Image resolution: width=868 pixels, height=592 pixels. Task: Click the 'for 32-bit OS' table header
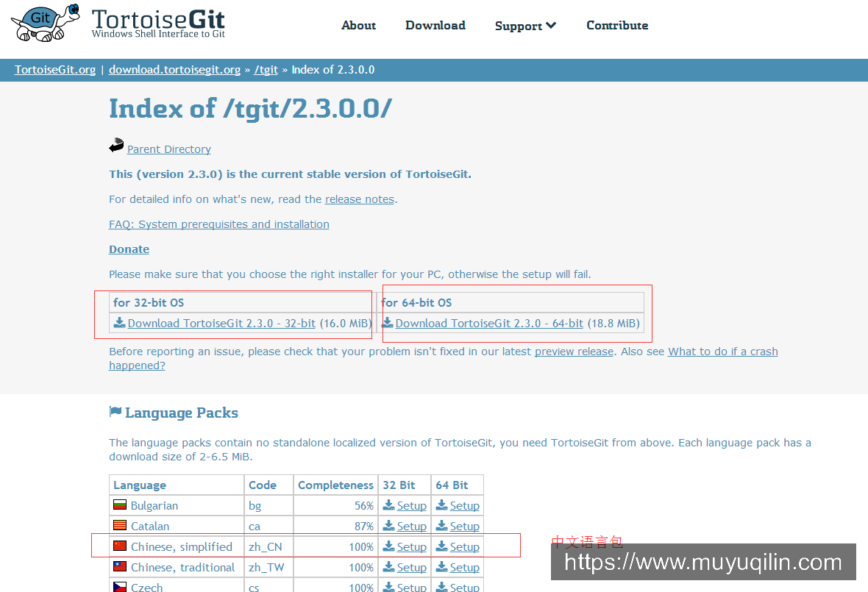149,303
